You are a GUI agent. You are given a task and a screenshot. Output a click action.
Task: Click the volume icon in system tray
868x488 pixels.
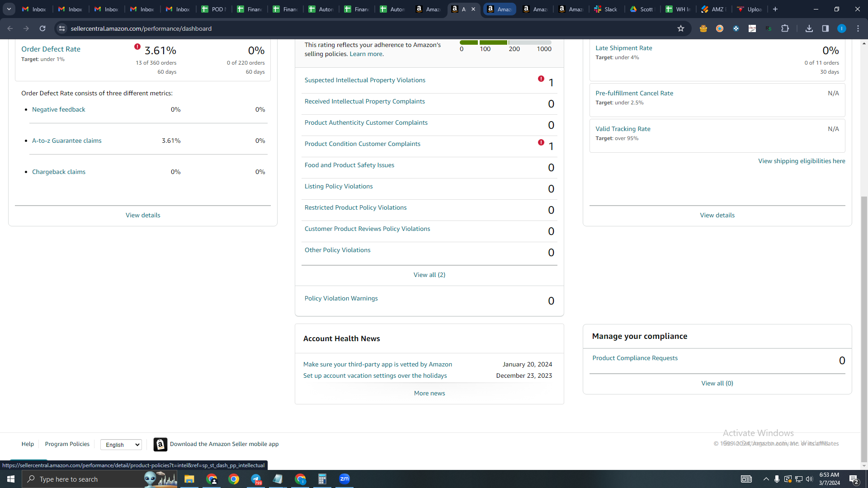809,479
